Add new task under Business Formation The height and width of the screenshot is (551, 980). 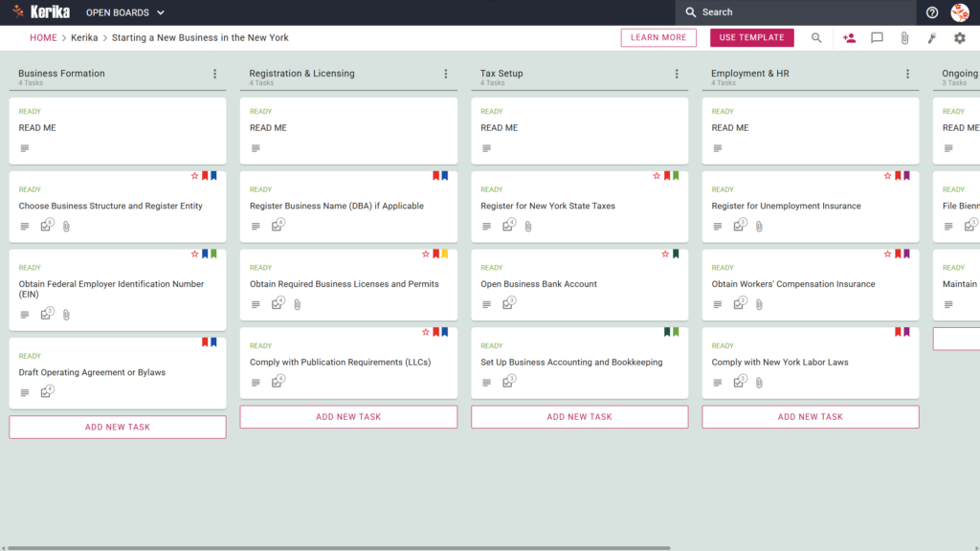[x=118, y=428]
